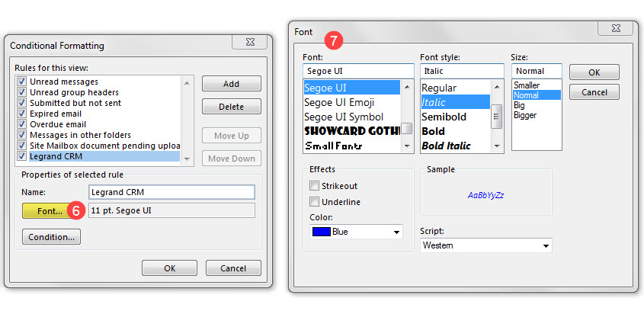
Task: Enable the Underline effect
Action: (314, 202)
